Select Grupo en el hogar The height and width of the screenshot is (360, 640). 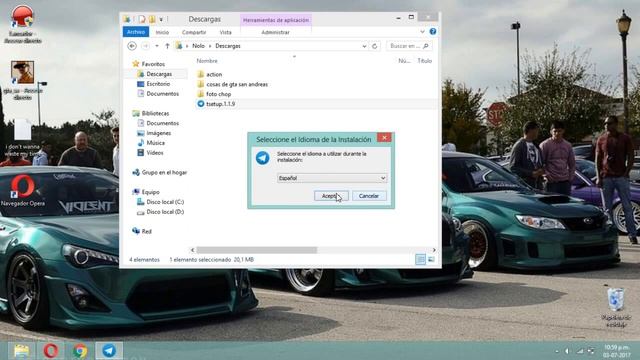tap(164, 173)
